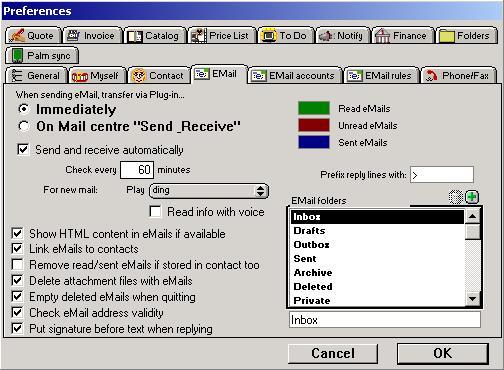
Task: Check Remove read/sent eMails if stored
Action: (17, 265)
